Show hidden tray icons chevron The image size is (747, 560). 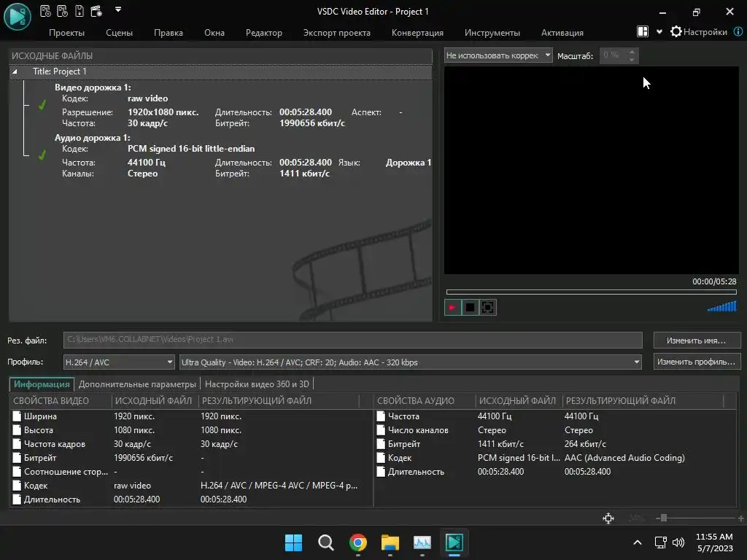click(x=638, y=542)
